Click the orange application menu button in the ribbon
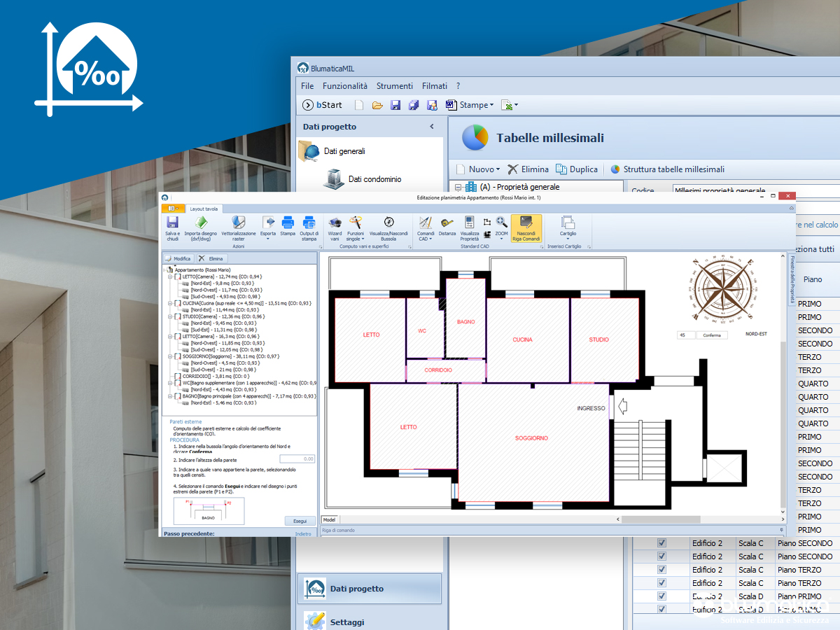This screenshot has width=840, height=630. pyautogui.click(x=172, y=209)
